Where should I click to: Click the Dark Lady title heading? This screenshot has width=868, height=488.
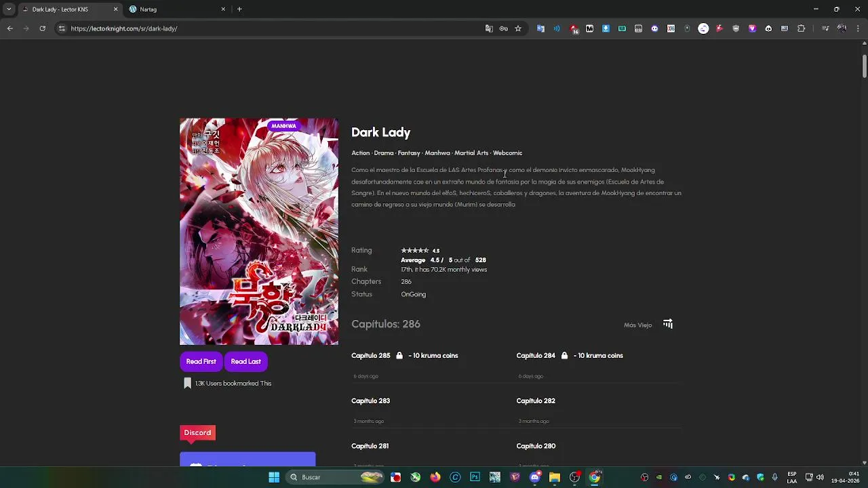380,132
